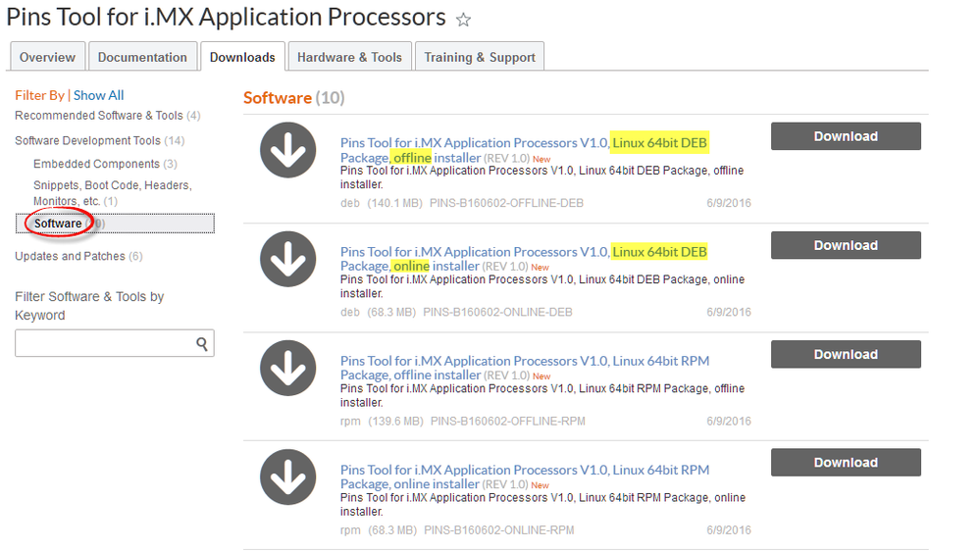This screenshot has height=551, width=980.
Task: Open the Linux 64bit RPM offline installer title link
Action: 525,368
